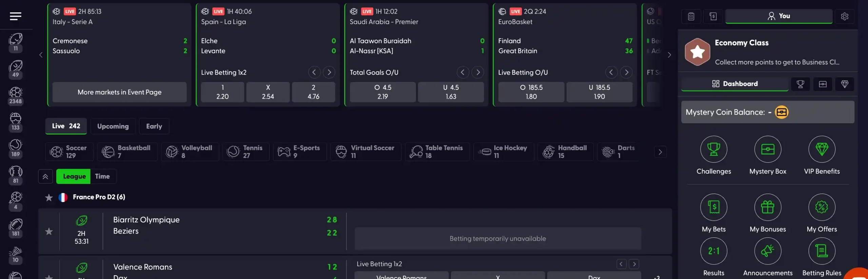Open Betting Rules icon
The image size is (868, 279).
pos(821,251)
